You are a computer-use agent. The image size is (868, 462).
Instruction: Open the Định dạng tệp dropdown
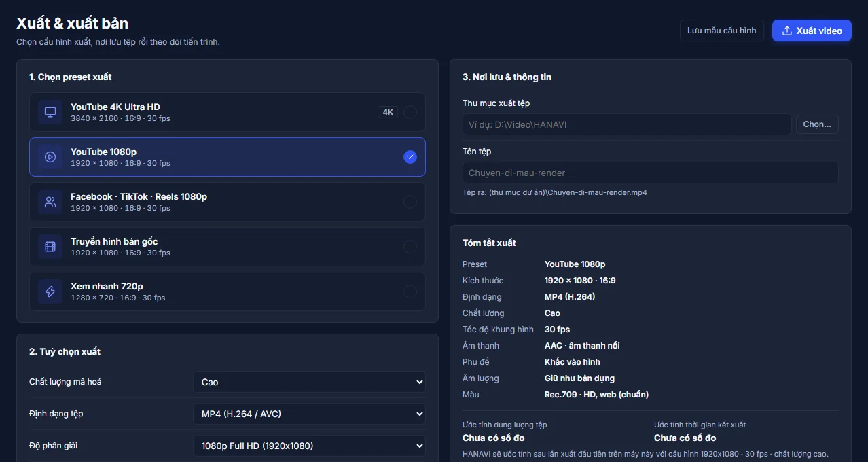309,414
